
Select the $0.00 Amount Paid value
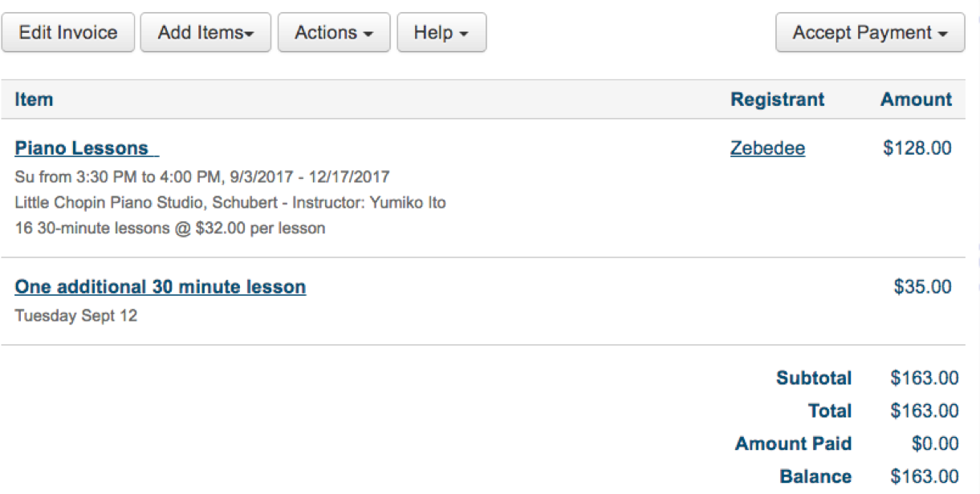coord(935,444)
